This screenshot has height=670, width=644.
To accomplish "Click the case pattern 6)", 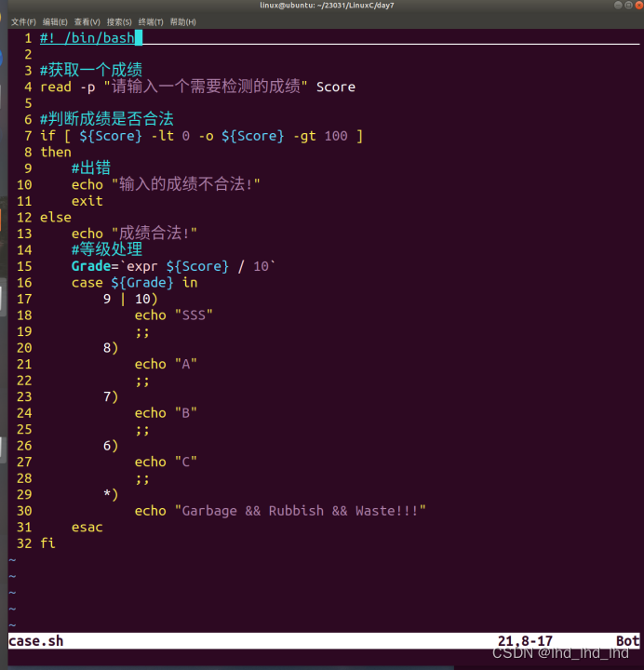I will 111,446.
